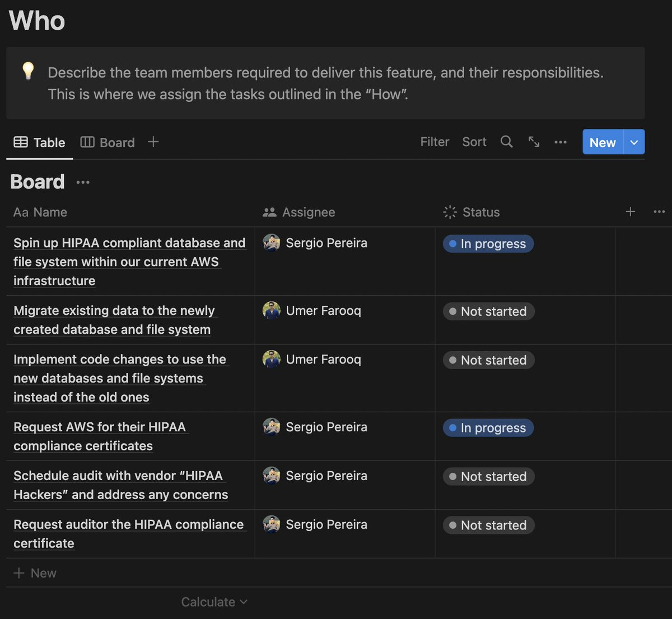Click the Sort button
This screenshot has height=619, width=672.
pyautogui.click(x=474, y=142)
